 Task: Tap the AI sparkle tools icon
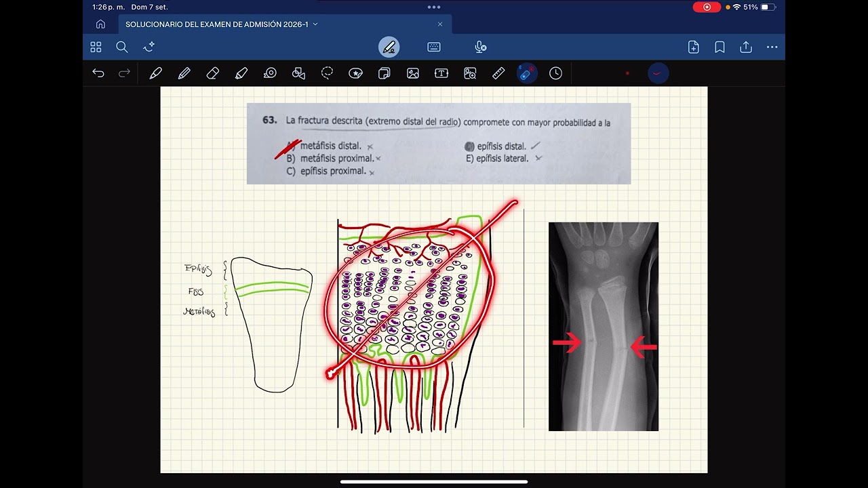pyautogui.click(x=149, y=47)
